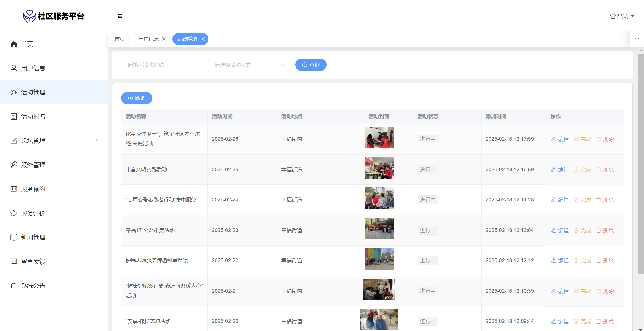Open the 请选择活动状态 dropdown
This screenshot has width=644, height=331.
click(x=249, y=65)
